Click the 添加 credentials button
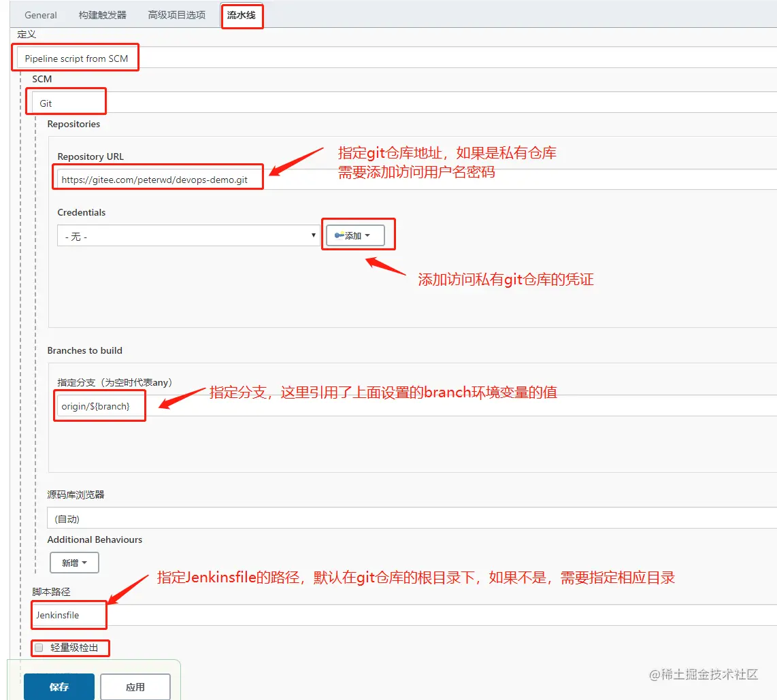777x700 pixels. point(354,235)
